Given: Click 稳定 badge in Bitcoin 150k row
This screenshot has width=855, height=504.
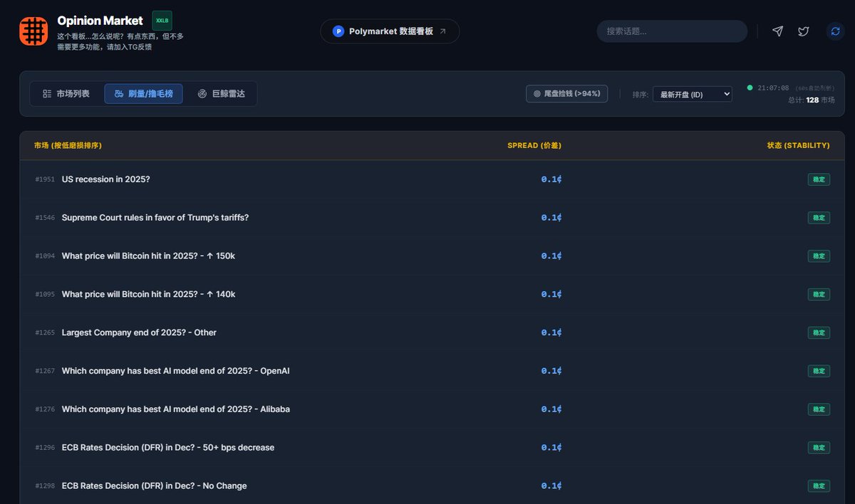Looking at the screenshot, I should [819, 256].
